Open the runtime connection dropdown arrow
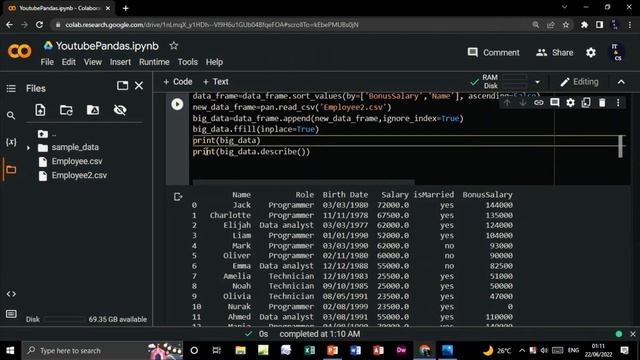This screenshot has height=360, width=640. tap(537, 82)
